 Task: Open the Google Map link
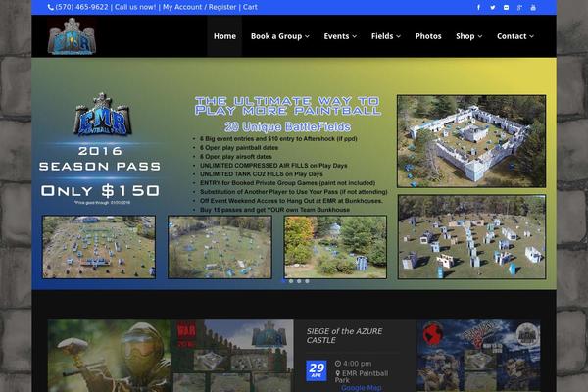[361, 388]
